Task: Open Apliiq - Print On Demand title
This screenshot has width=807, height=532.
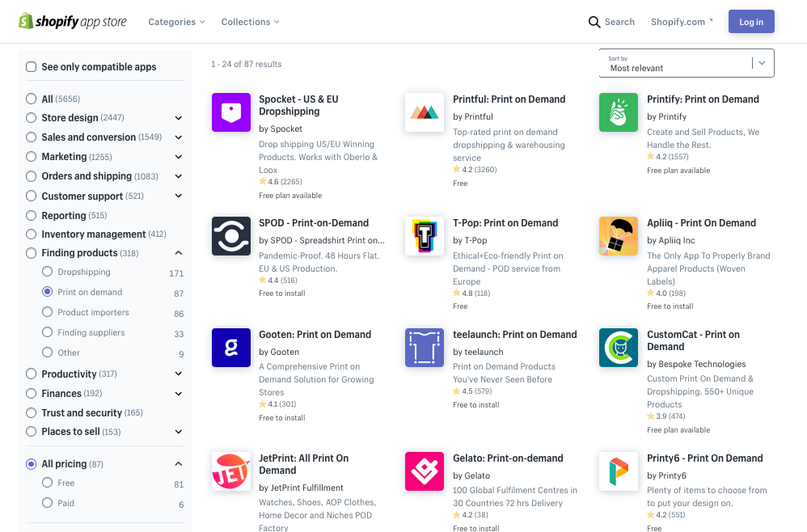Action: [x=702, y=223]
